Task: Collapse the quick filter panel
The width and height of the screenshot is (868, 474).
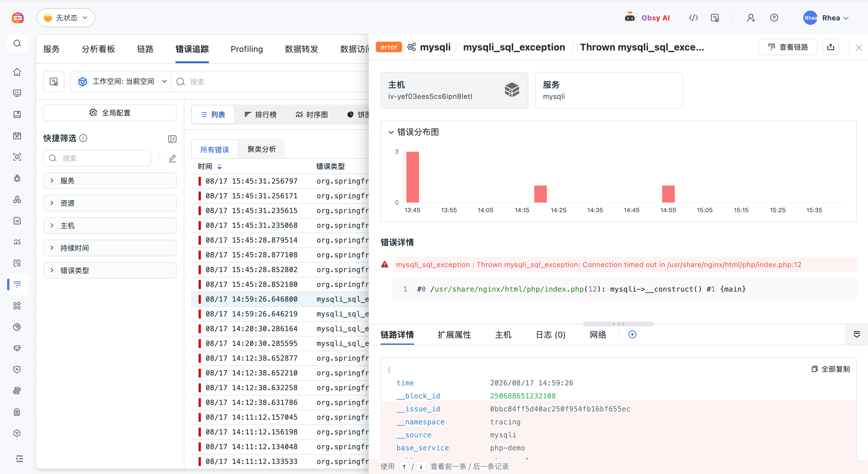Action: (x=172, y=139)
